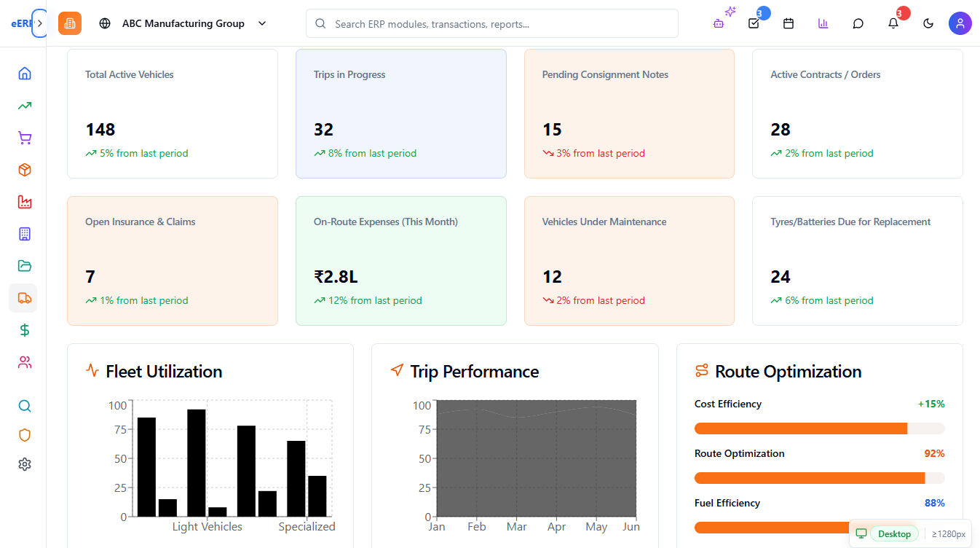Screen dimensions: 980x548
Task: Open the user profile avatar menu
Action: [x=960, y=23]
